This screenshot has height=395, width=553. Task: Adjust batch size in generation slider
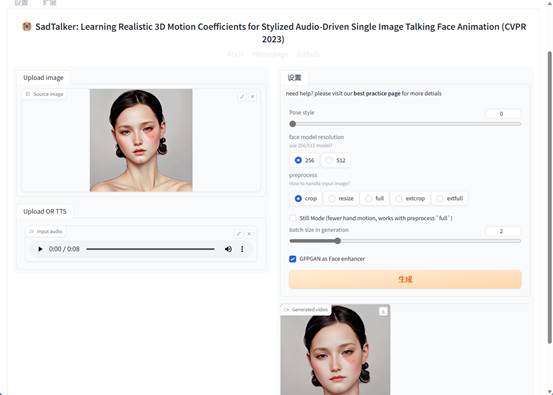pyautogui.click(x=405, y=241)
